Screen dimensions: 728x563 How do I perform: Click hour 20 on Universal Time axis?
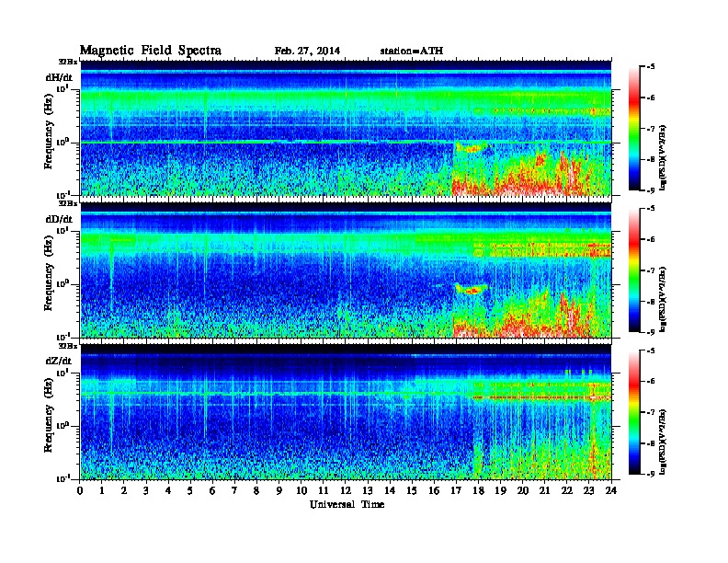coord(523,490)
